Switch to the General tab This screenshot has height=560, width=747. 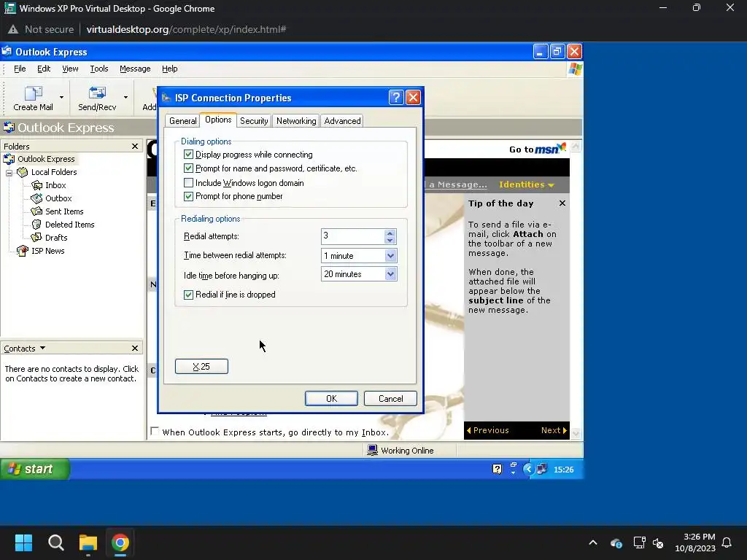tap(182, 121)
